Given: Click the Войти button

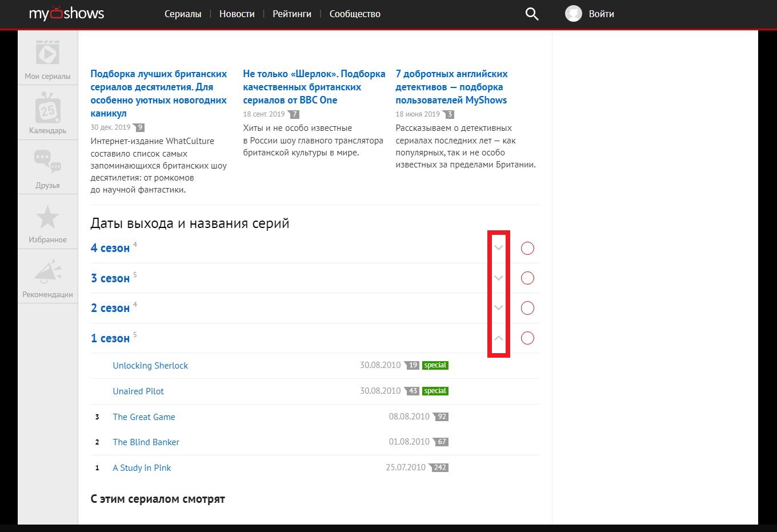Looking at the screenshot, I should point(602,13).
